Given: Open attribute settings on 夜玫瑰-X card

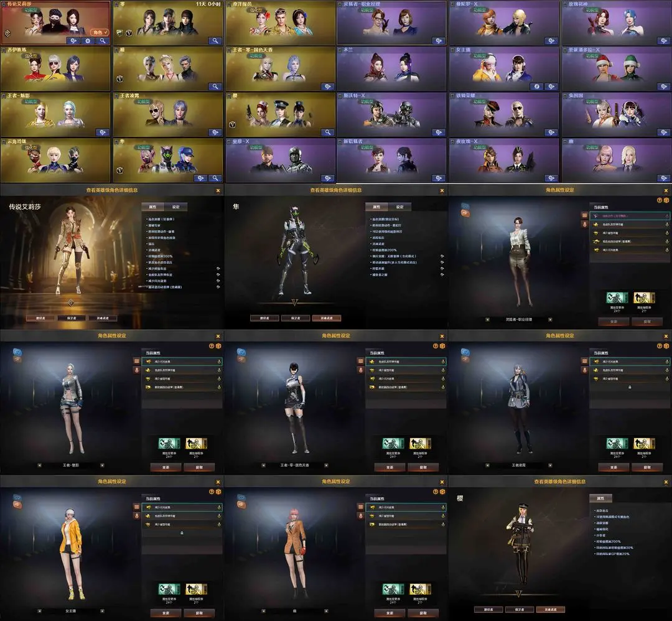Looking at the screenshot, I should [x=551, y=179].
